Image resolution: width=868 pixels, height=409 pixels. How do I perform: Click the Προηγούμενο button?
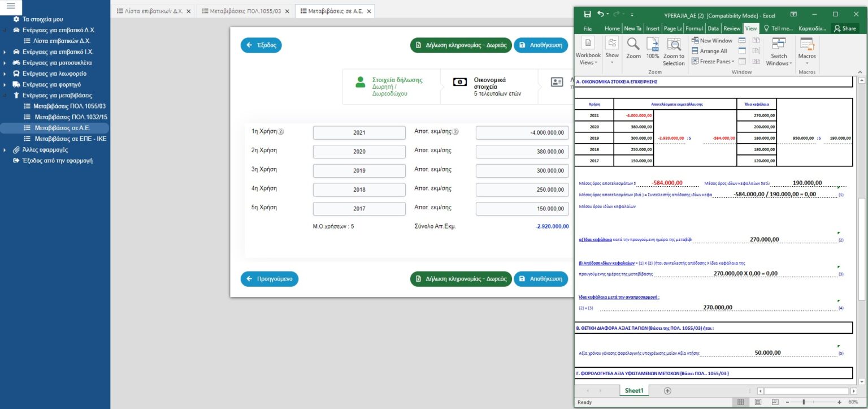pyautogui.click(x=269, y=279)
